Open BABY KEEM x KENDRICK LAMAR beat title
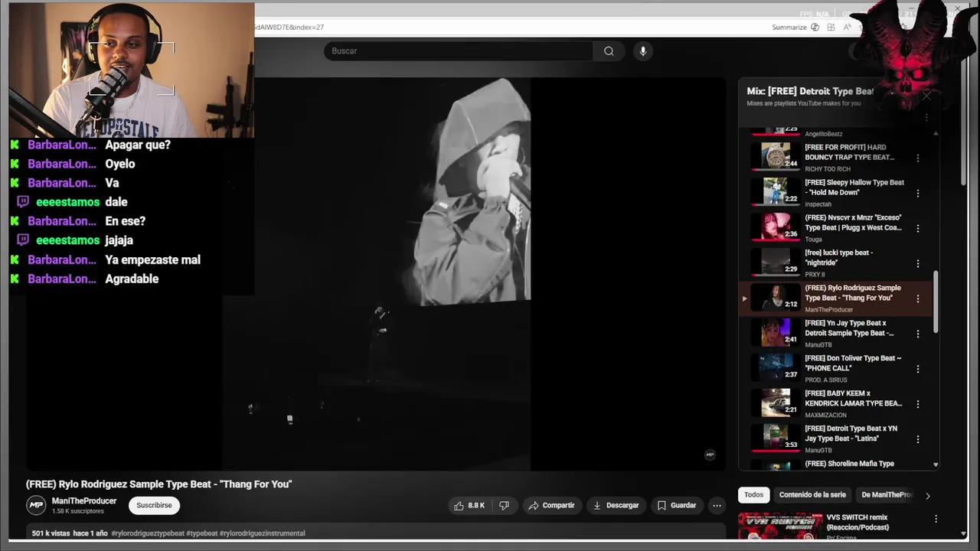Viewport: 980px width, 551px height. pos(853,399)
